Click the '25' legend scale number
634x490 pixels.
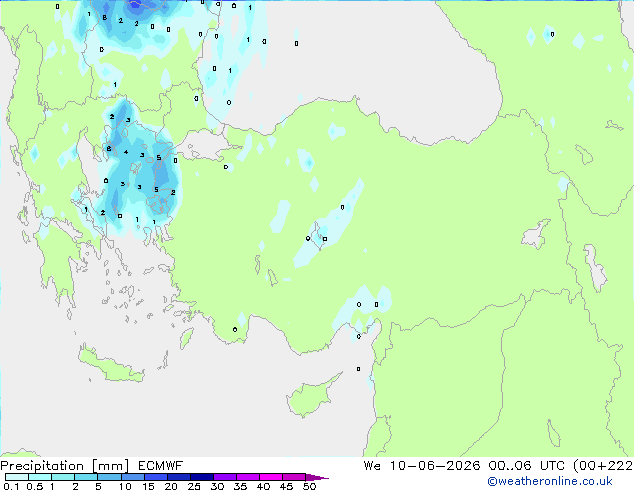[194, 486]
